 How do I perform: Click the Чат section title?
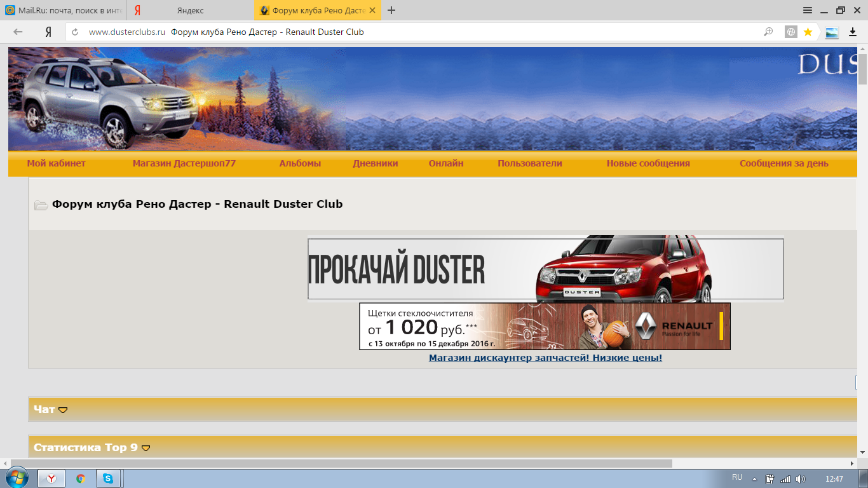tap(44, 409)
